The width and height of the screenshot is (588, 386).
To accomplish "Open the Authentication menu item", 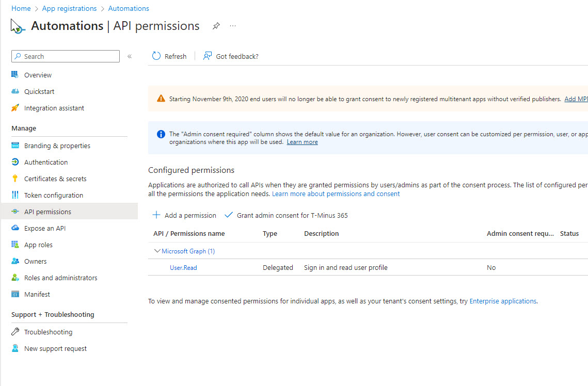I will (46, 162).
